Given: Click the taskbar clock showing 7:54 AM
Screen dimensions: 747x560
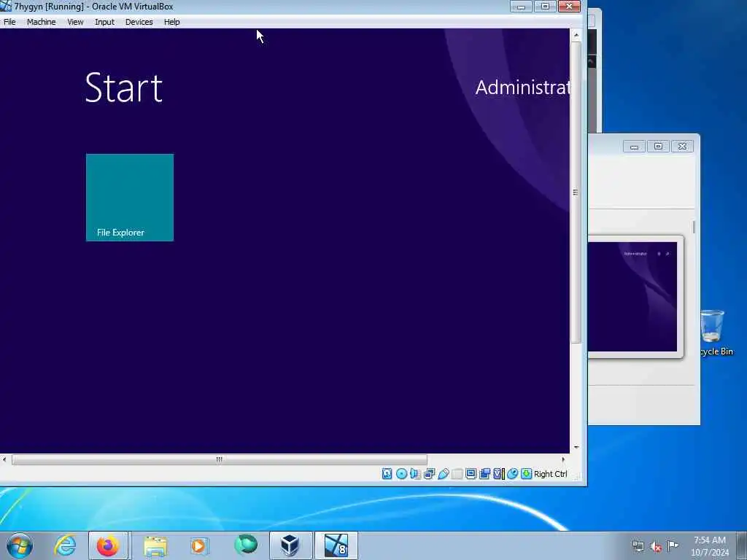Looking at the screenshot, I should click(x=710, y=546).
